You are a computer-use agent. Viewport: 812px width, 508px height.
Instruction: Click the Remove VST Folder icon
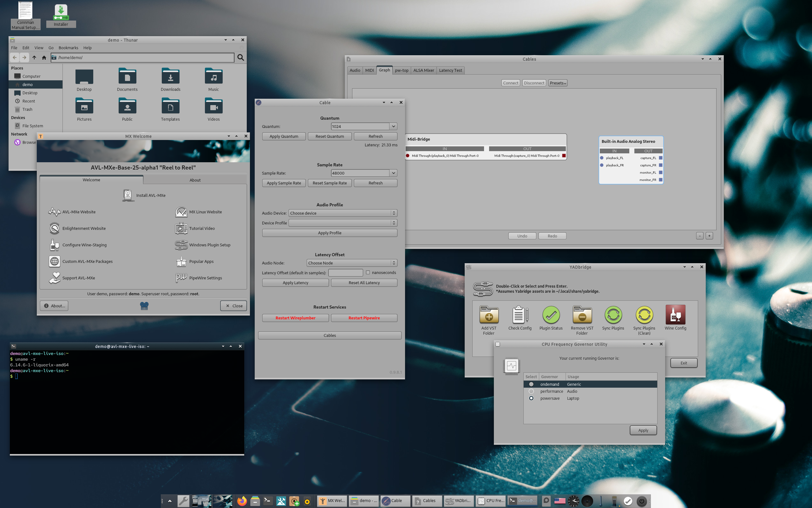tap(582, 314)
